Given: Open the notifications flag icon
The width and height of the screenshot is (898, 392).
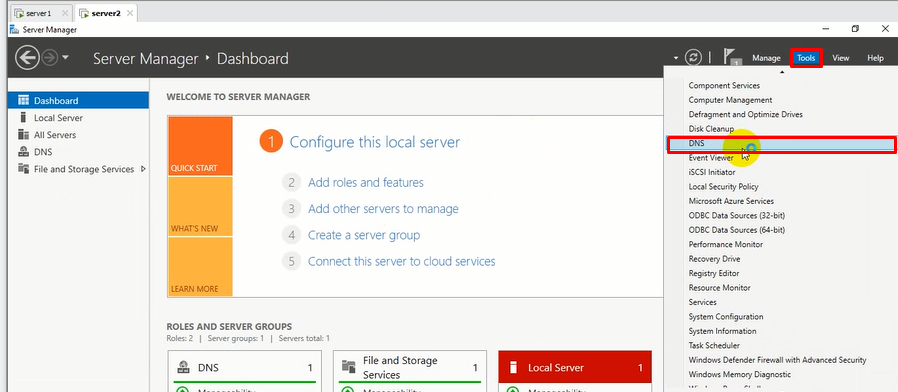Looking at the screenshot, I should tap(731, 56).
